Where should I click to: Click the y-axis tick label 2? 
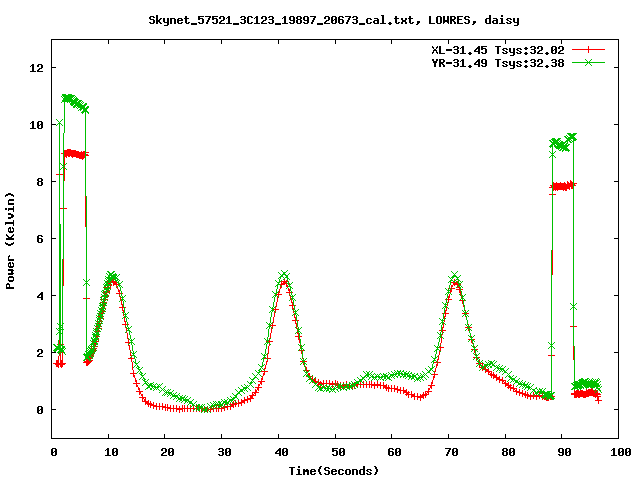pyautogui.click(x=40, y=353)
